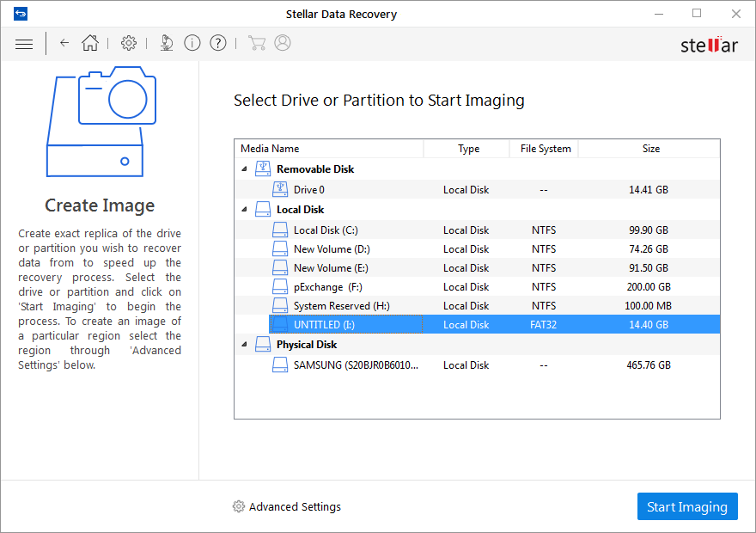Viewport: 756px width, 533px height.
Task: Click the Start Imaging button
Action: coord(687,506)
